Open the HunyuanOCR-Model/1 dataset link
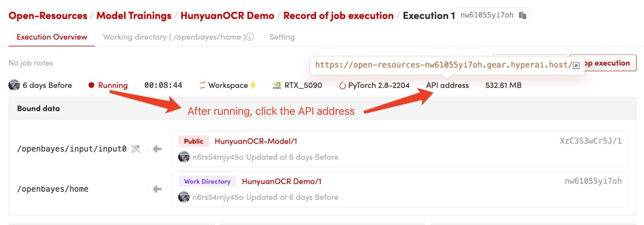 coord(256,141)
